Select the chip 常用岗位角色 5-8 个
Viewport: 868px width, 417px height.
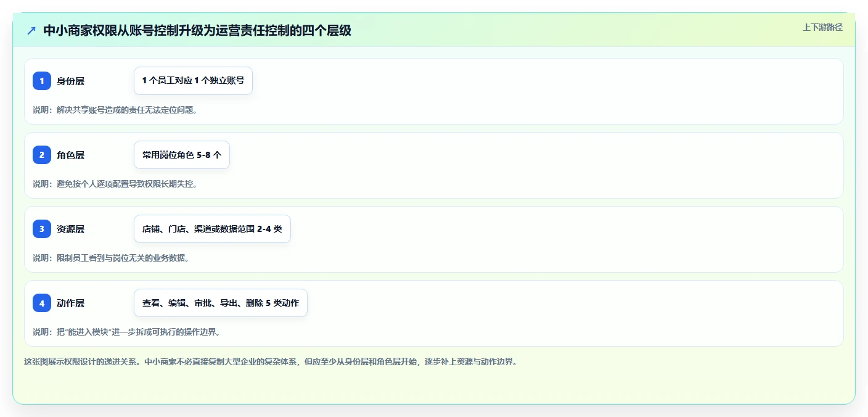182,155
